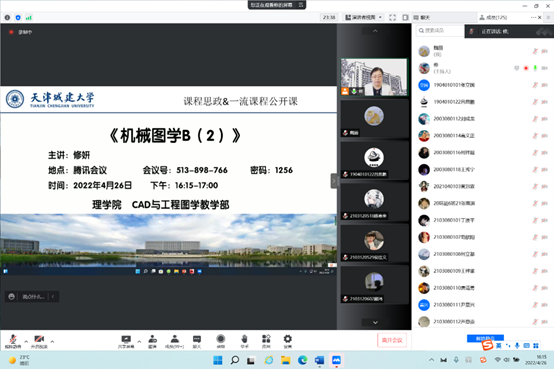Screen dimensions: 554x369
Task: Expand camera options arrow
Action: click(x=52, y=341)
